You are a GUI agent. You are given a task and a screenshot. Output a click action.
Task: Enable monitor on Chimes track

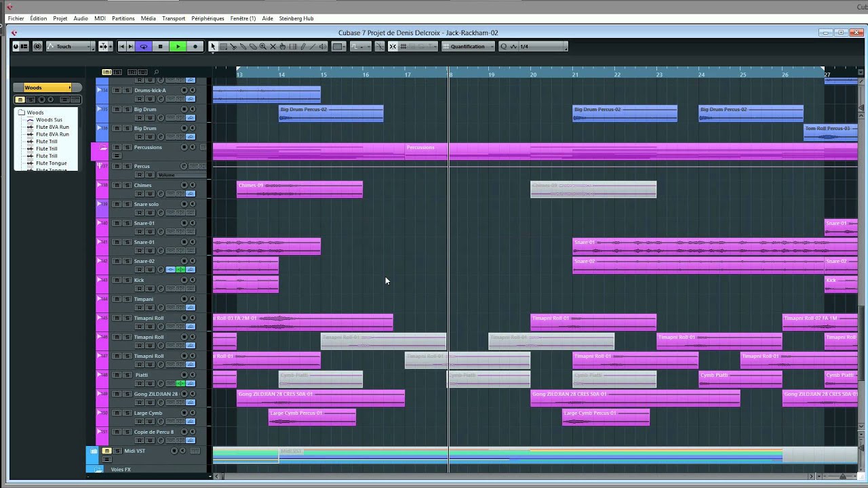pyautogui.click(x=192, y=185)
